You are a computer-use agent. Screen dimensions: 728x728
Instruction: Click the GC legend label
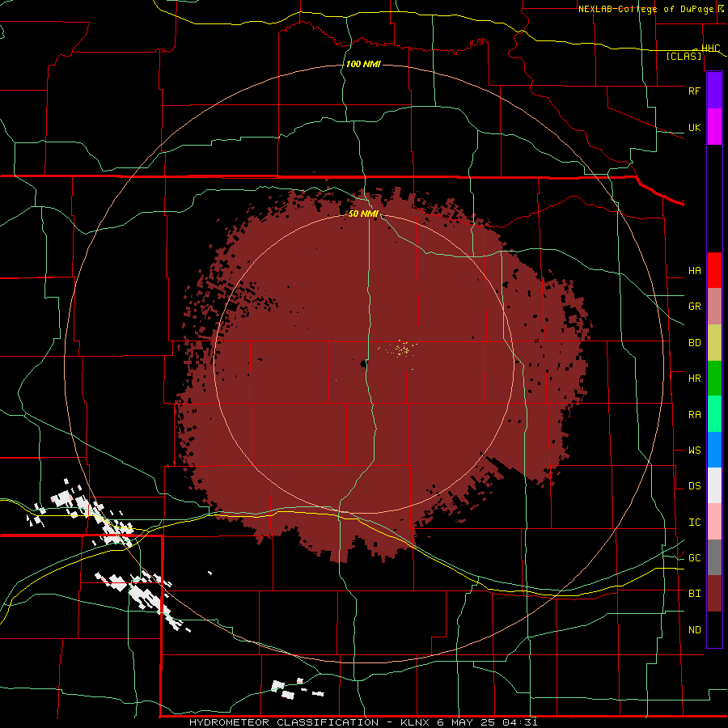tap(694, 558)
